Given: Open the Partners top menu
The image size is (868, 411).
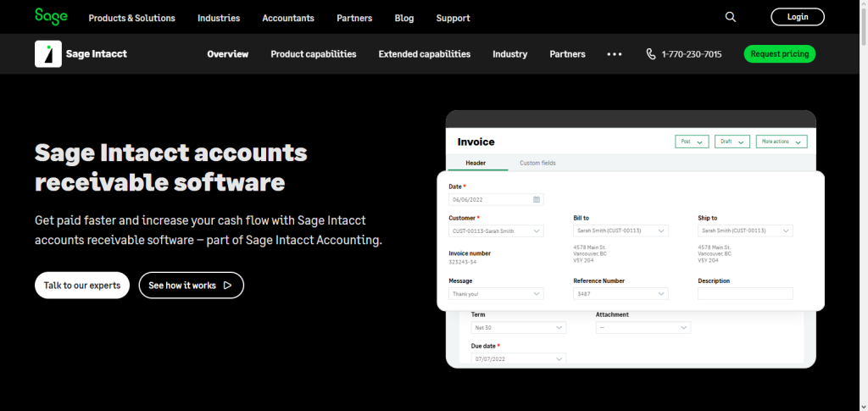Looking at the screenshot, I should [x=354, y=18].
